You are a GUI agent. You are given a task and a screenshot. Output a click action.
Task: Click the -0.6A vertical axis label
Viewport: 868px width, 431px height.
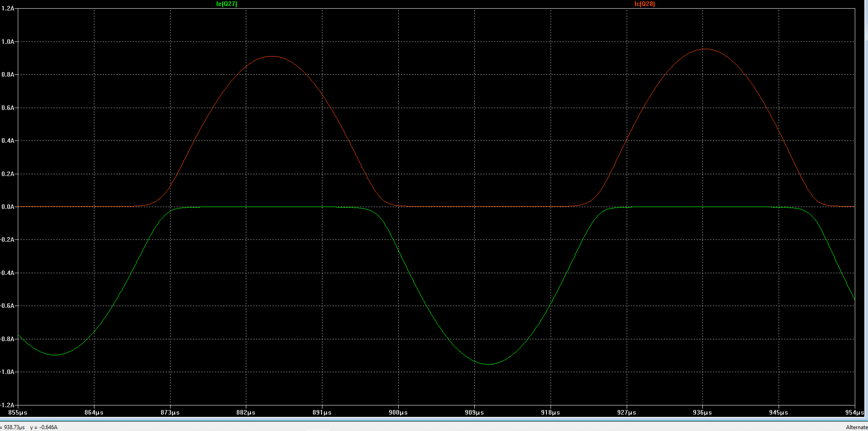point(7,306)
